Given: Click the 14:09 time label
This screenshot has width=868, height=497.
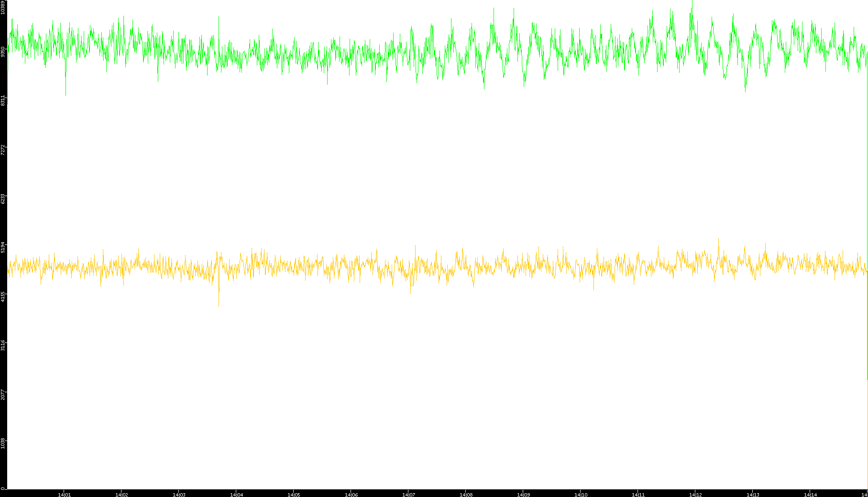Looking at the screenshot, I should pyautogui.click(x=523, y=495).
